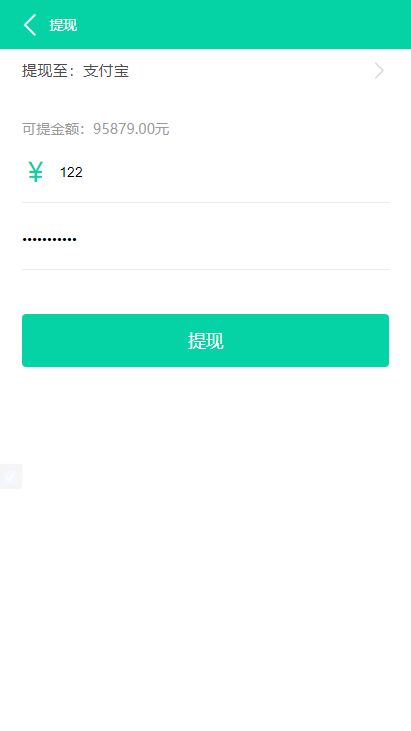The image size is (411, 731).
Task: Choose 支付宝 as withdrawal account
Action: [106, 71]
